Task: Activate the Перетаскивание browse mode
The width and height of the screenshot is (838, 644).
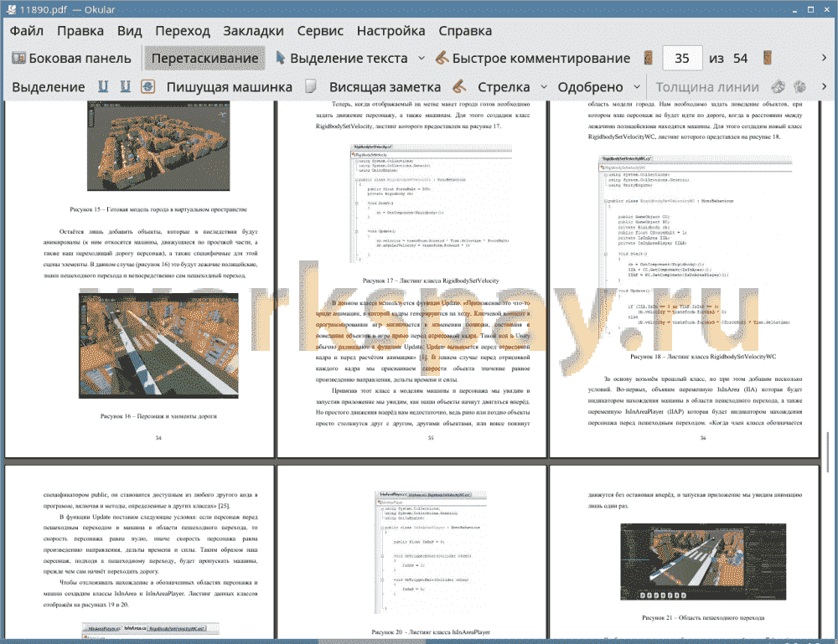Action: (204, 59)
